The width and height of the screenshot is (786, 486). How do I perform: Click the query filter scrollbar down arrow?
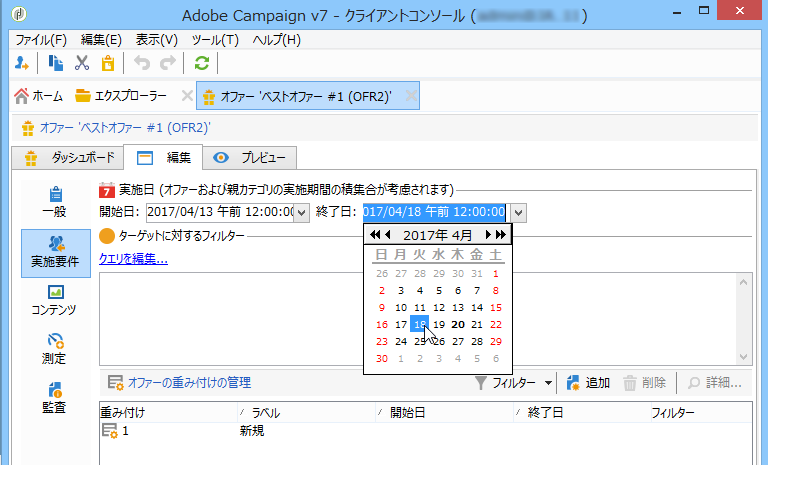click(744, 357)
